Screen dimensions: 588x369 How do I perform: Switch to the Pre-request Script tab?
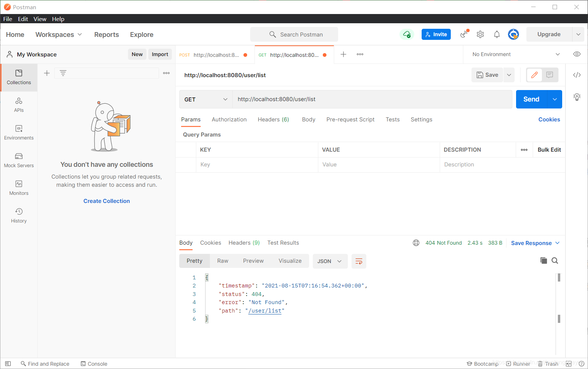(350, 120)
